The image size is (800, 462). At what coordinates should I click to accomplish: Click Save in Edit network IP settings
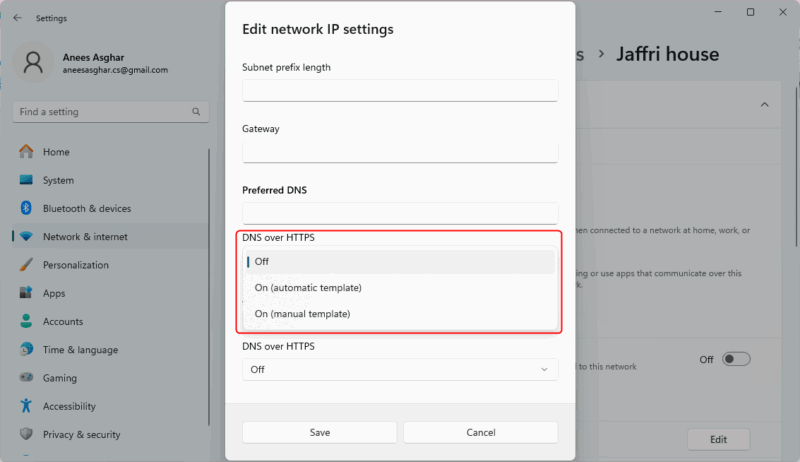(x=320, y=432)
